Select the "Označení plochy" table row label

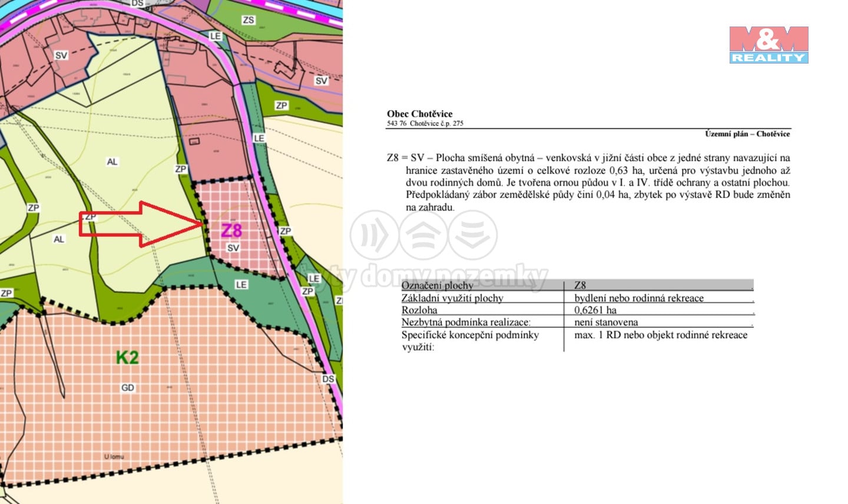coord(437,285)
